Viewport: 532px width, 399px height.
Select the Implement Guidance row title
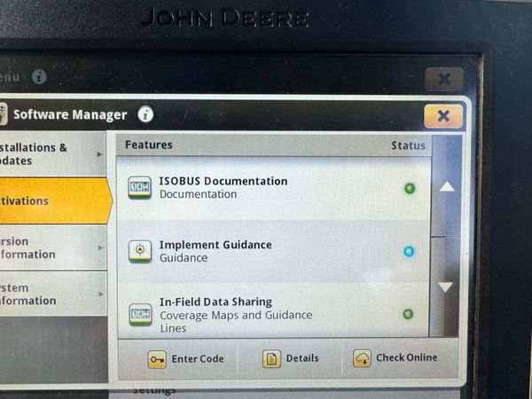[215, 245]
